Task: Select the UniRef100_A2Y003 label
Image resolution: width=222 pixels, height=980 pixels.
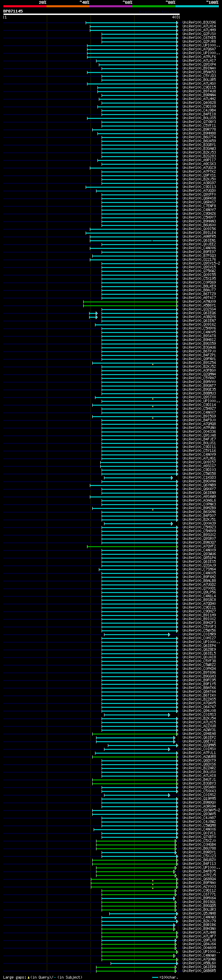Action: (199, 887)
